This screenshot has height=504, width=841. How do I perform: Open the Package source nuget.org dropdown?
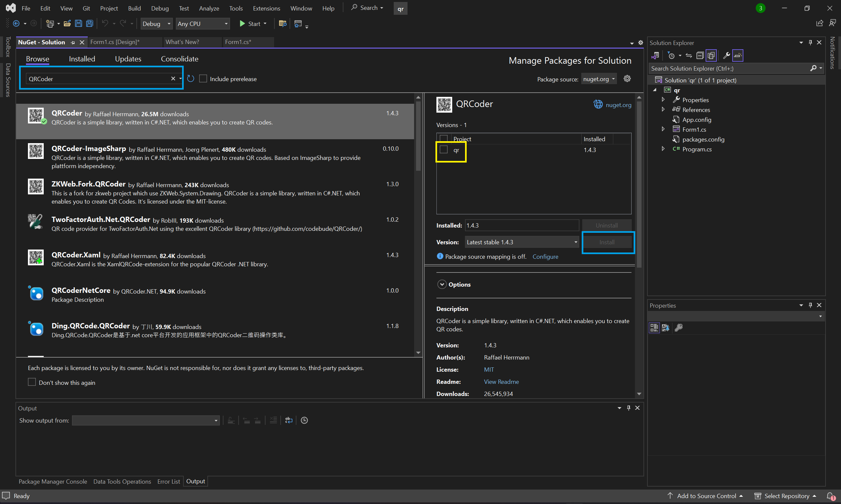[x=599, y=79]
